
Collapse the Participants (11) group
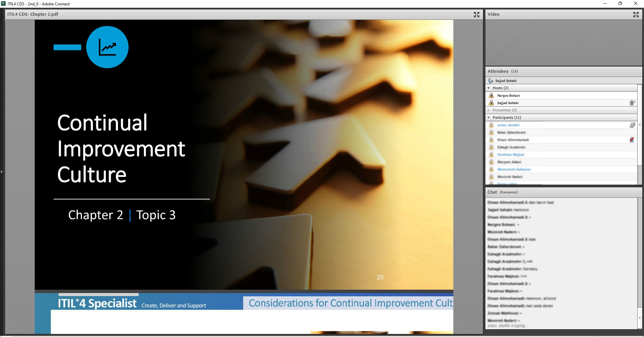click(x=489, y=117)
